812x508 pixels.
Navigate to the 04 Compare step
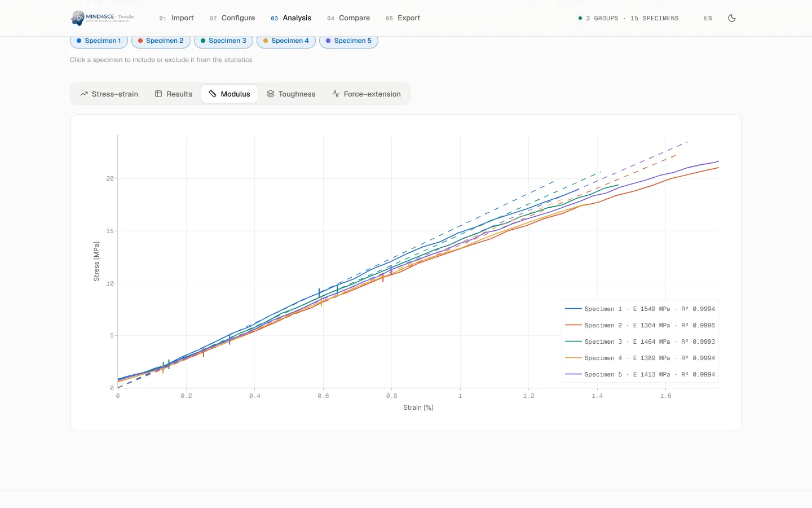[x=348, y=18]
